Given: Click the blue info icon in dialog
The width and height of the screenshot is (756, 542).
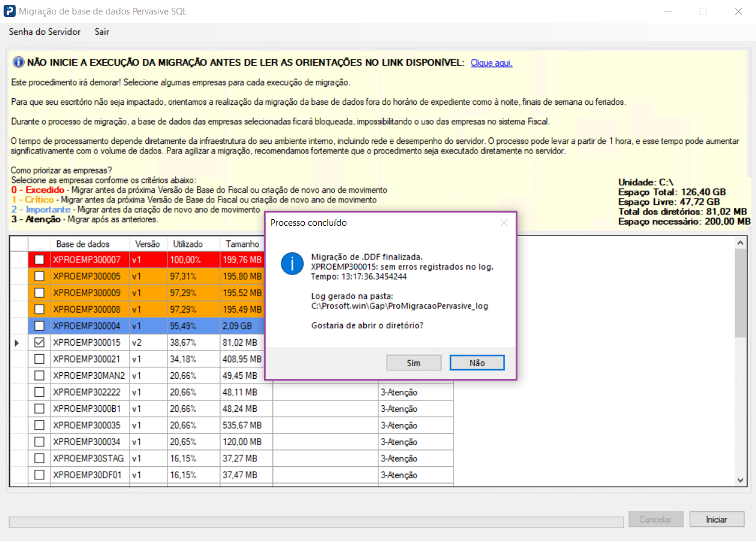Looking at the screenshot, I should pyautogui.click(x=292, y=264).
